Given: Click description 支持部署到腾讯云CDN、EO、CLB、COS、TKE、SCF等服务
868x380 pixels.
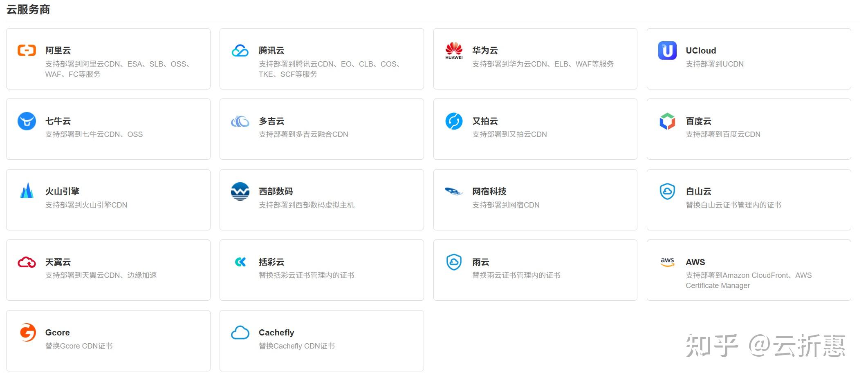Looking at the screenshot, I should (x=330, y=69).
